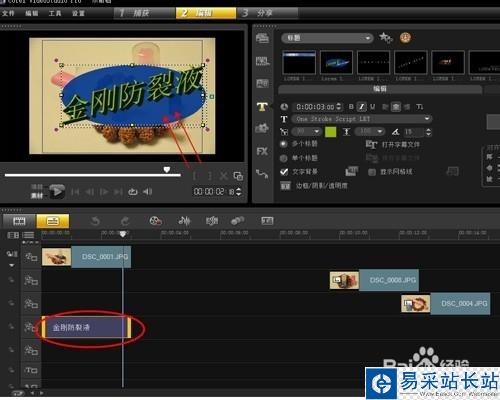Click the timeline playhead marker on ruler
Image resolution: width=500 pixels, height=400 pixels.
tap(123, 234)
